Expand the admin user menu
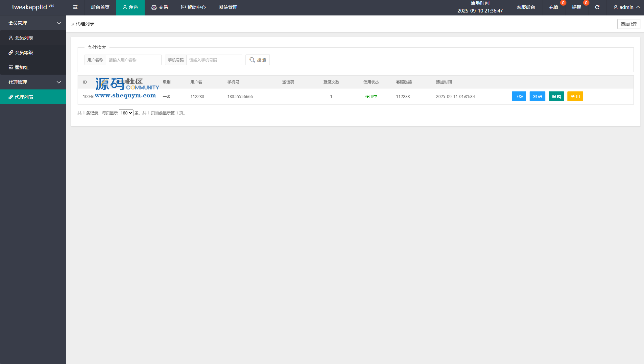This screenshot has height=364, width=644. click(x=626, y=7)
